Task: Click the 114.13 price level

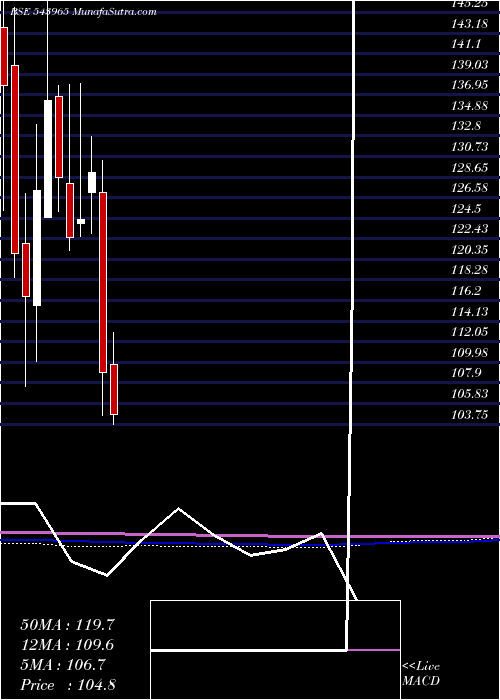Action: click(x=470, y=311)
